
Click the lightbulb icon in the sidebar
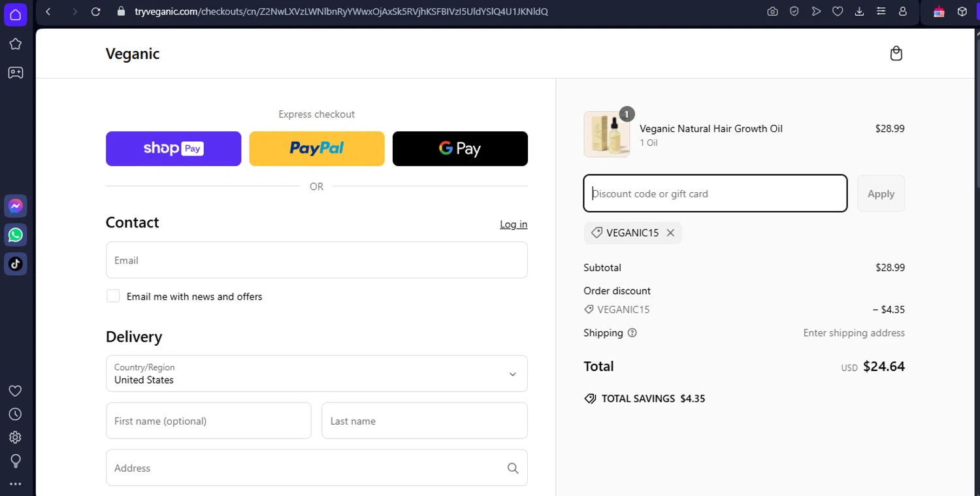click(15, 461)
